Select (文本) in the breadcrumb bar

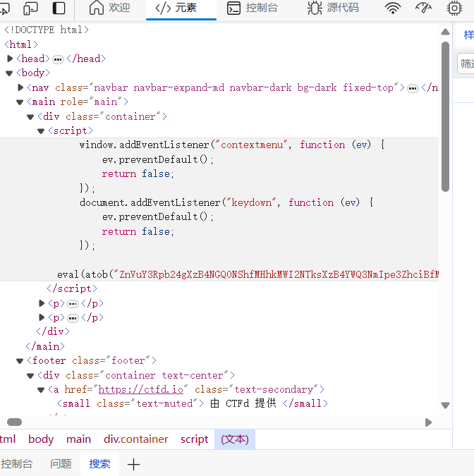click(x=235, y=439)
